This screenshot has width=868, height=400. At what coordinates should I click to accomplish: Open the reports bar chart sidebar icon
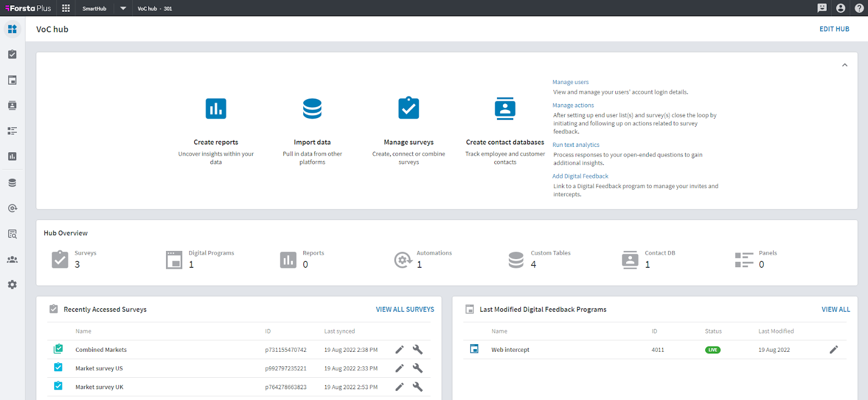pyautogui.click(x=12, y=156)
